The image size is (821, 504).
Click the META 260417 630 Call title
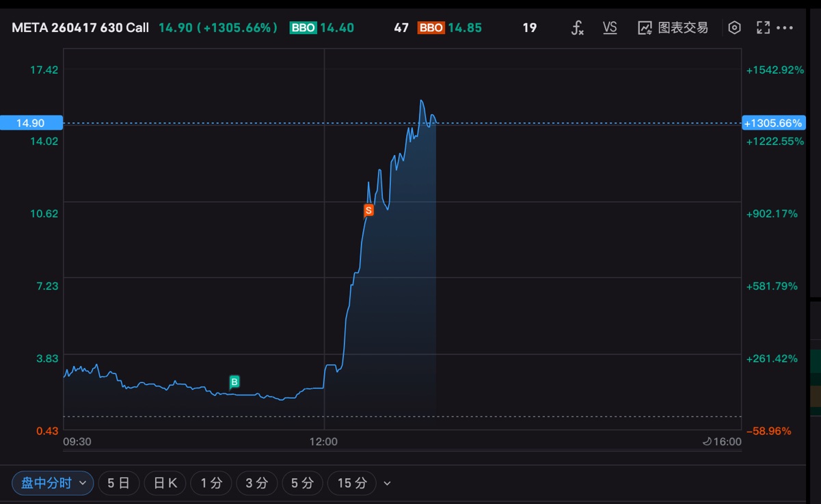(x=80, y=28)
